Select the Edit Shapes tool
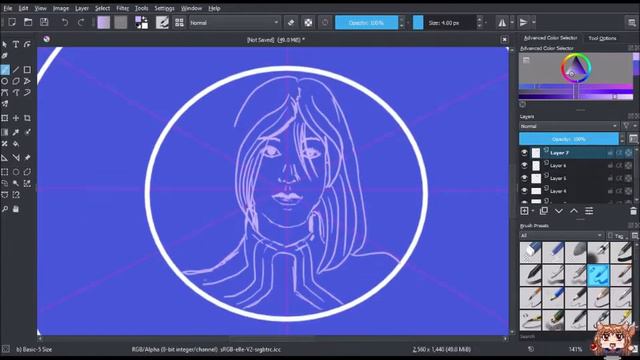640x360 pixels. (27, 44)
